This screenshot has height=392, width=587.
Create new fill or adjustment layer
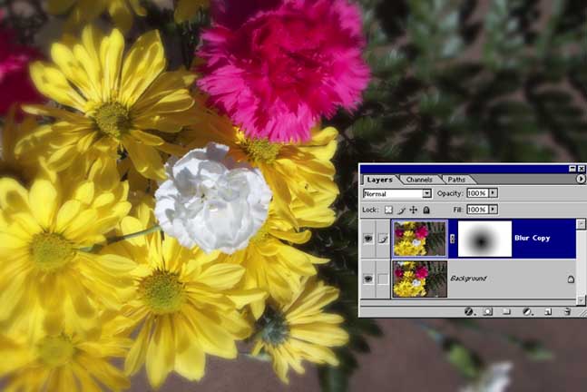point(527,311)
